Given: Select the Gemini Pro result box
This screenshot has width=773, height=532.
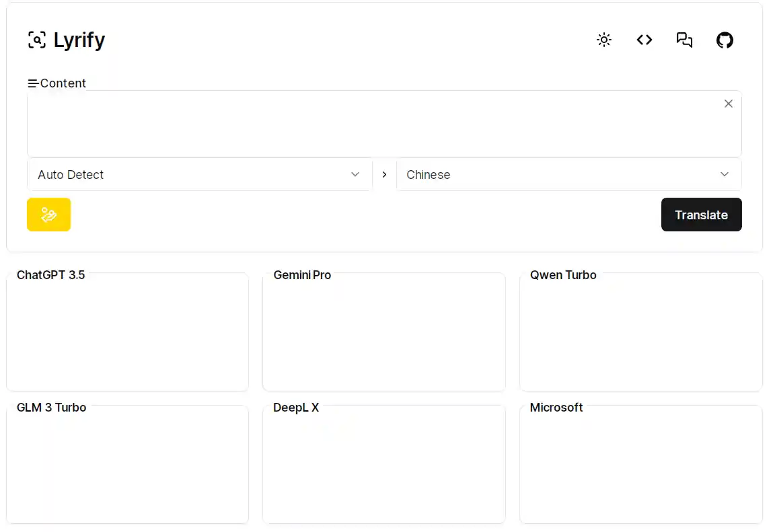Looking at the screenshot, I should coord(384,332).
